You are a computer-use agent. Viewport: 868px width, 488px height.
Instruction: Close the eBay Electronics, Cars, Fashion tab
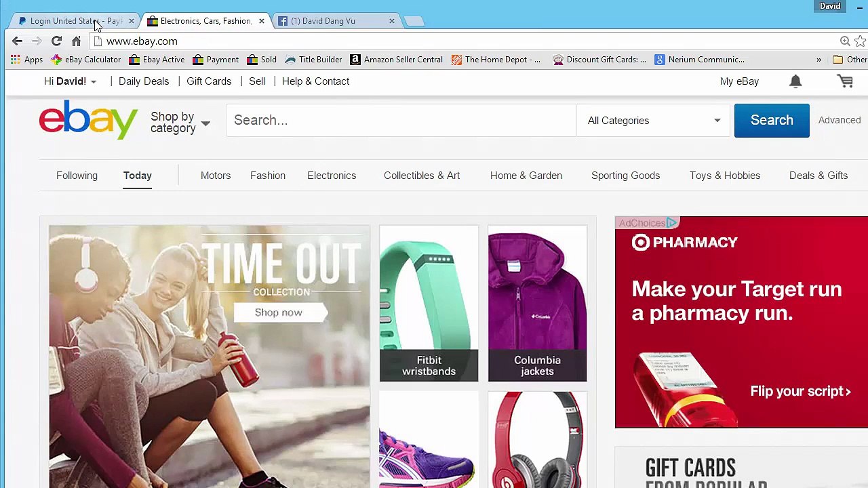pos(261,21)
